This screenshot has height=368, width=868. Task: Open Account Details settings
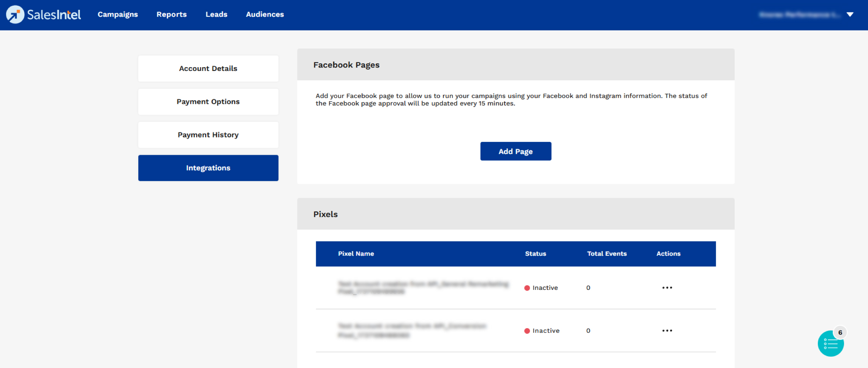point(208,68)
